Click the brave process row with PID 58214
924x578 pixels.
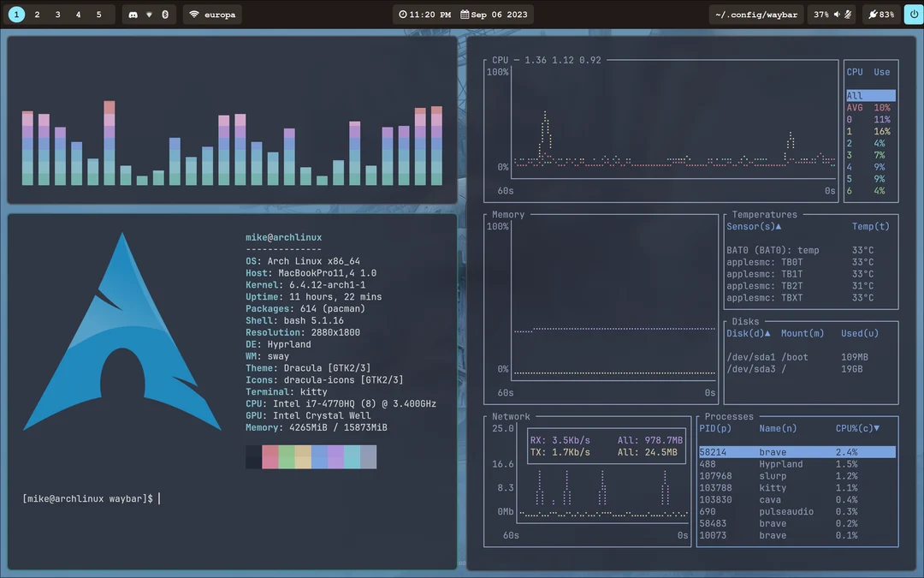[796, 451]
